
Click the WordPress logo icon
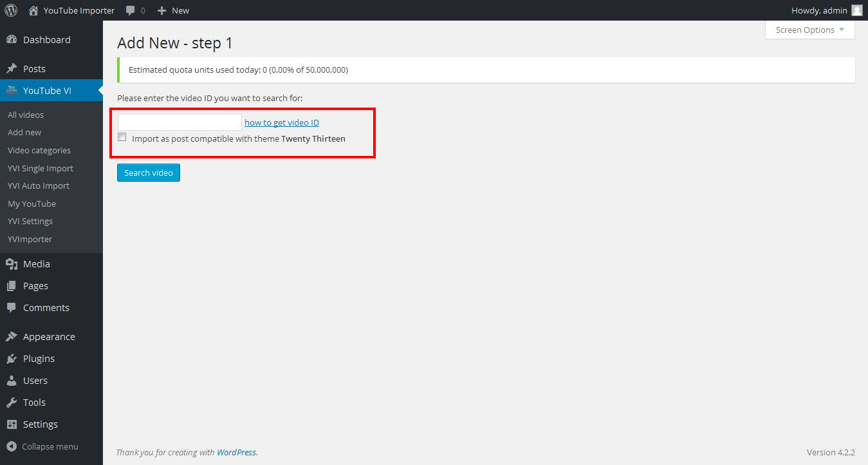click(x=11, y=10)
